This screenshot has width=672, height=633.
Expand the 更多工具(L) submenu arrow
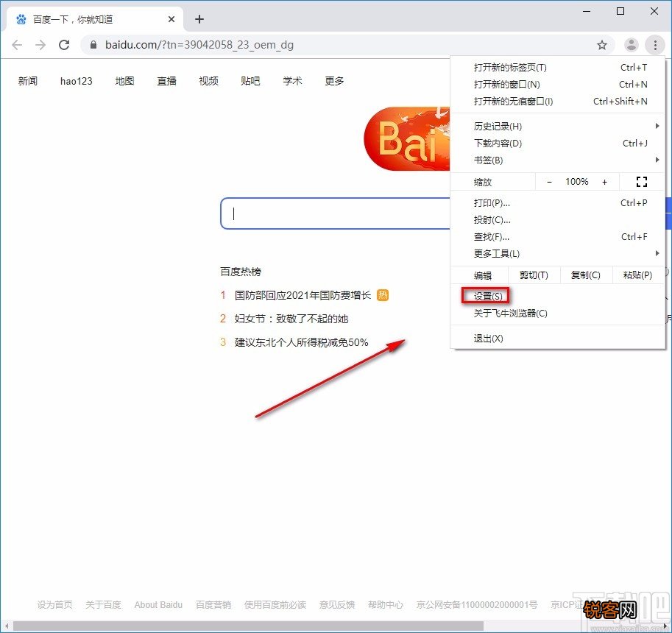click(657, 253)
